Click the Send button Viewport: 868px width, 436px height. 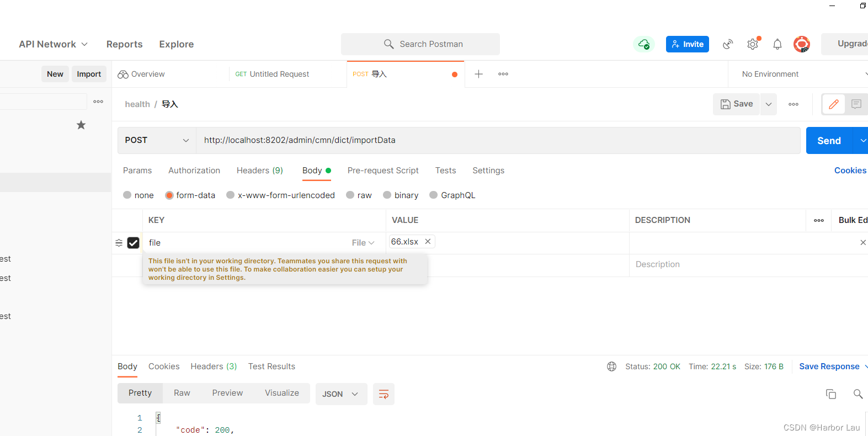(x=829, y=141)
